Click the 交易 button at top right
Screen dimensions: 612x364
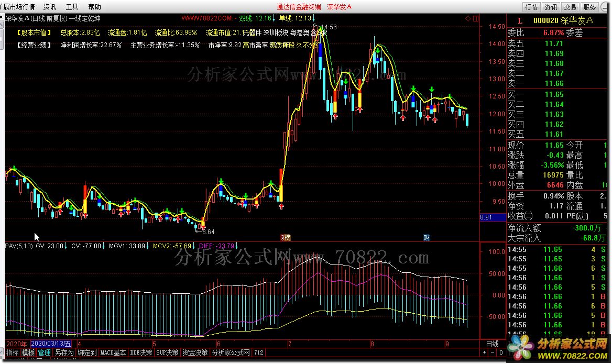pos(570,7)
